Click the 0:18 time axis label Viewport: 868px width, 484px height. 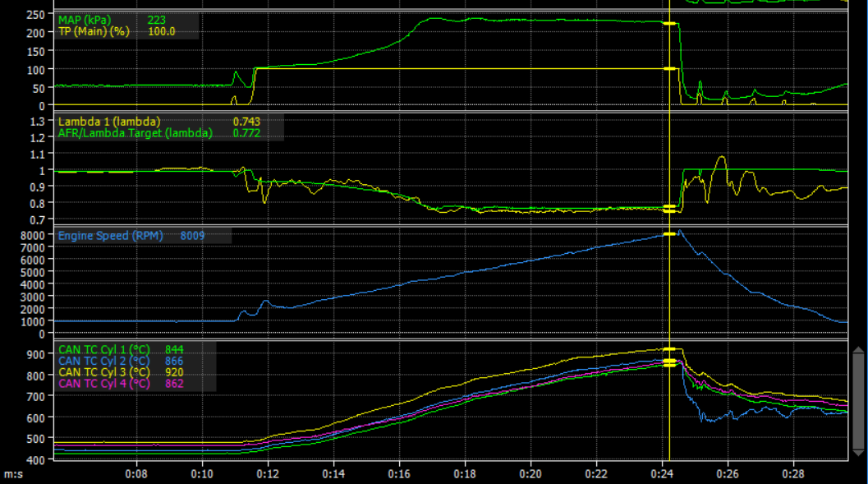tap(465, 474)
